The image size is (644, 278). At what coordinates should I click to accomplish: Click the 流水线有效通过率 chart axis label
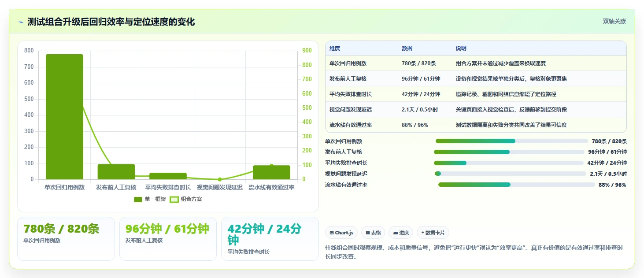coord(271,188)
